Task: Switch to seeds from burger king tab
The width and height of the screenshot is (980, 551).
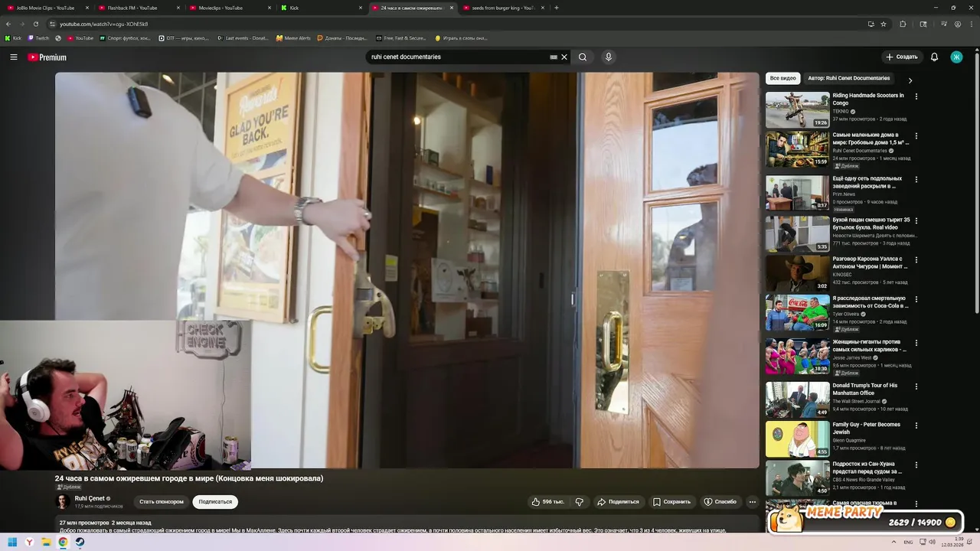Action: (503, 8)
